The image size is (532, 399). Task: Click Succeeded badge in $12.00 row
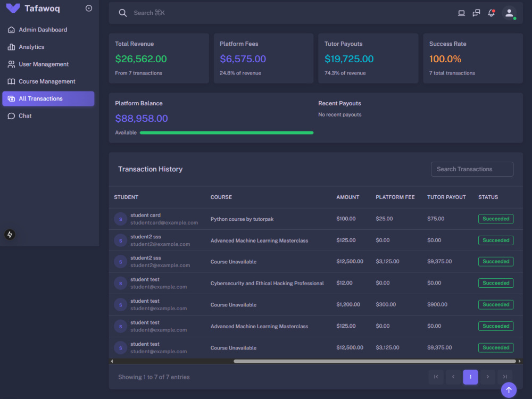[x=496, y=283]
